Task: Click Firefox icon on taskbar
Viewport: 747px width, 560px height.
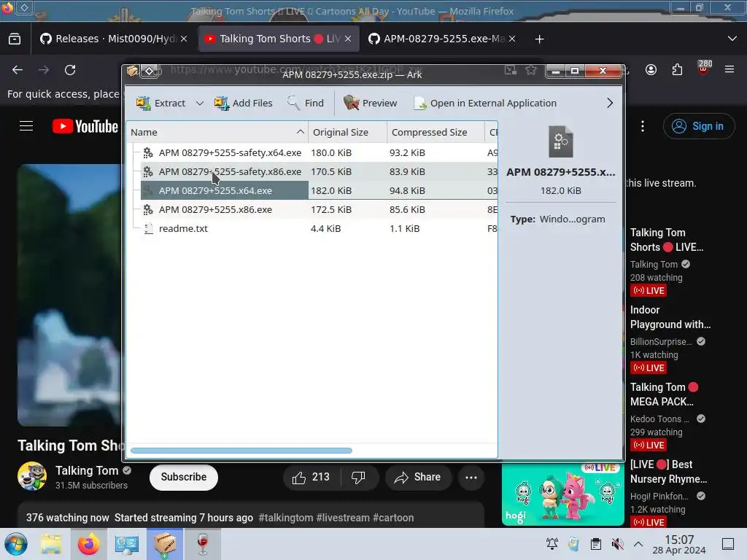Action: tap(88, 544)
